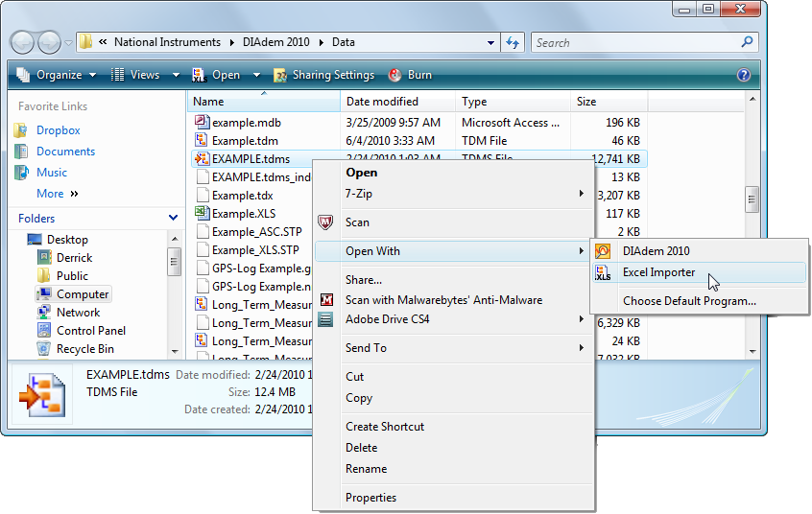This screenshot has width=812, height=514.
Task: Click Sharing Settings toolbar button
Action: 323,75
